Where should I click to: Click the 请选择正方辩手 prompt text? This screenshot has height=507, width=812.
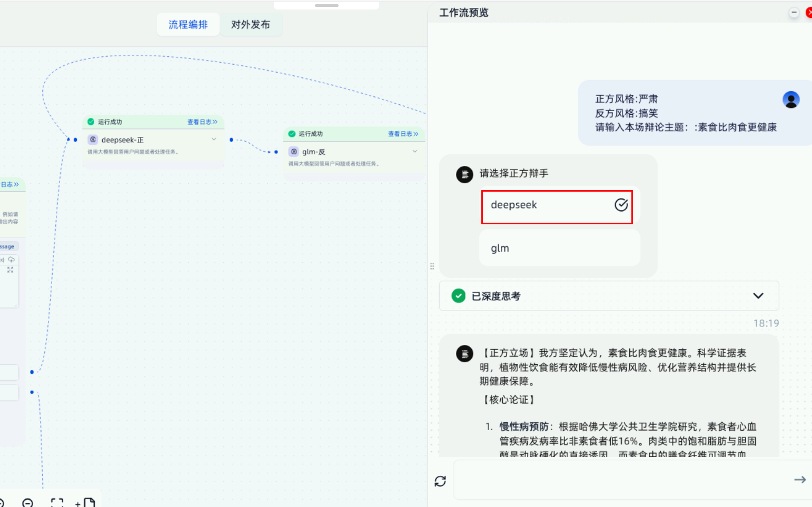[514, 173]
